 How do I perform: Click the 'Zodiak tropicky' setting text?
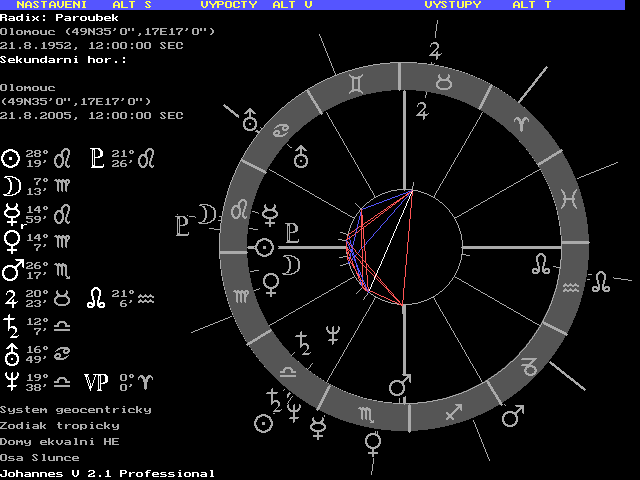pos(60,425)
